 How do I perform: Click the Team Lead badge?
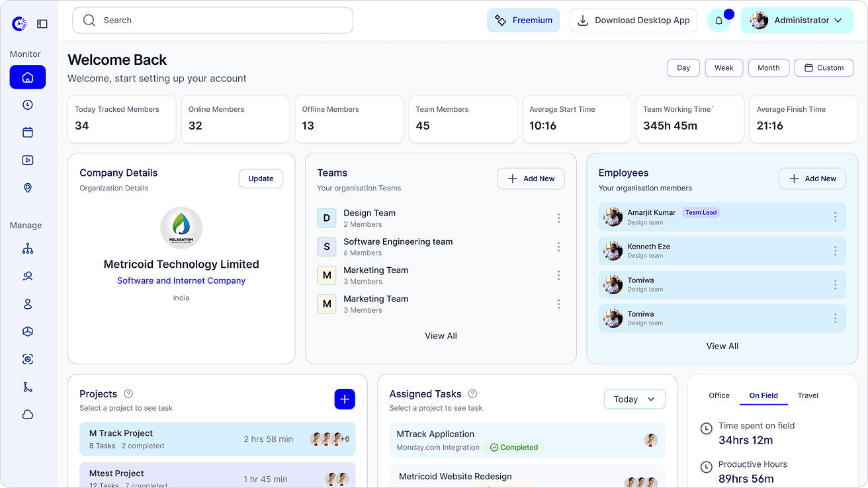701,213
